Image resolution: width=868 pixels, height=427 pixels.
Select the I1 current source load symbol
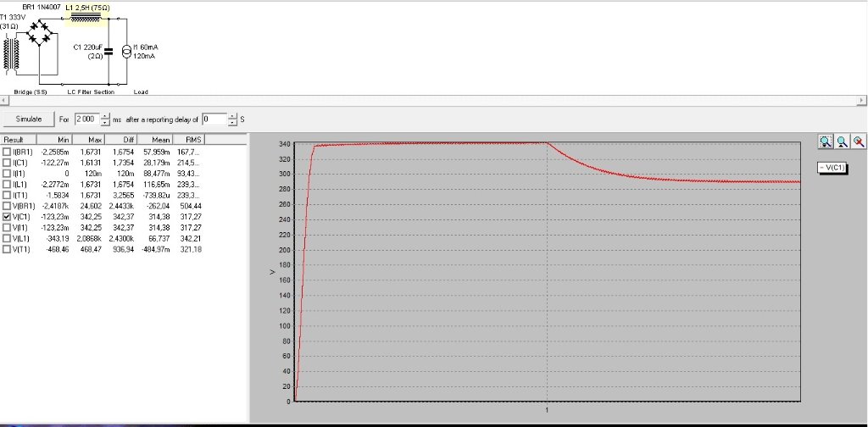[127, 52]
